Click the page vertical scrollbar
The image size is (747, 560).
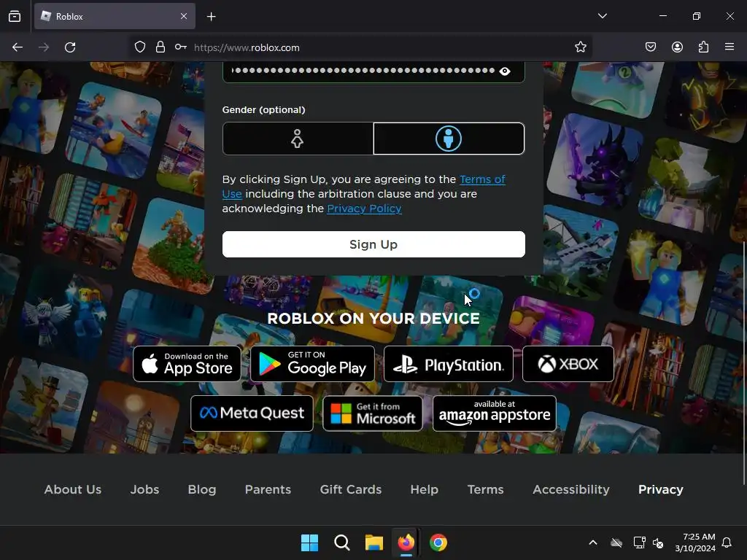744,362
